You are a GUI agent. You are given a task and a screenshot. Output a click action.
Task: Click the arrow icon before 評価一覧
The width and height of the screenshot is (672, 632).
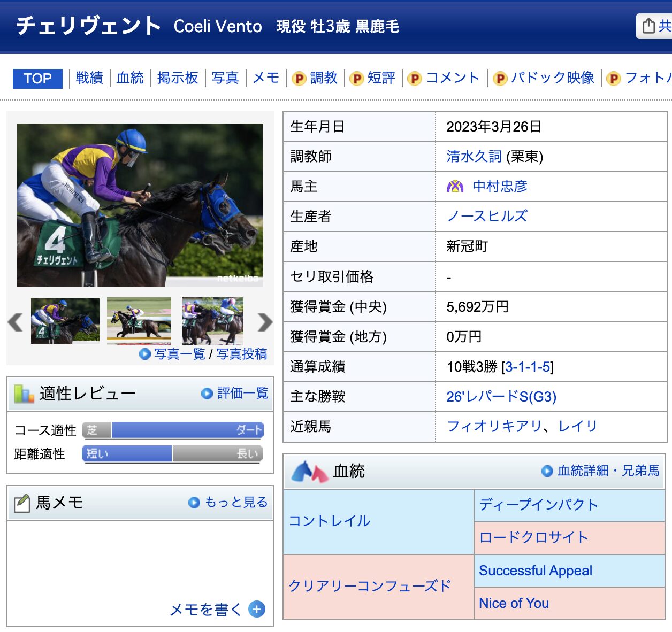click(207, 394)
